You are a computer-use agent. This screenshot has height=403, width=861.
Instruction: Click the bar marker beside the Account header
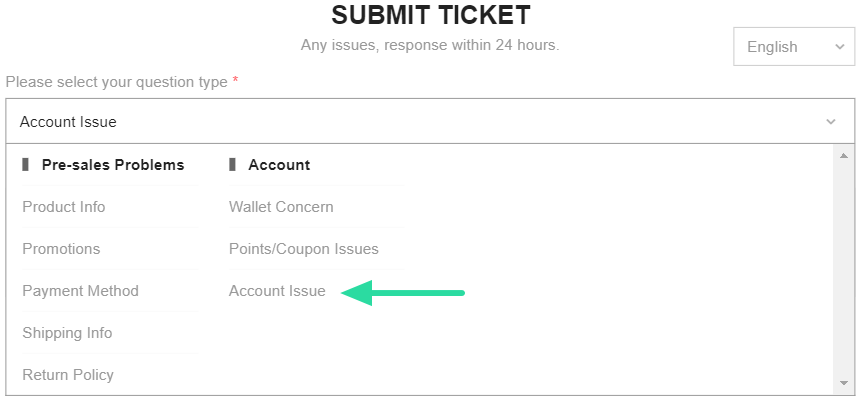[233, 165]
